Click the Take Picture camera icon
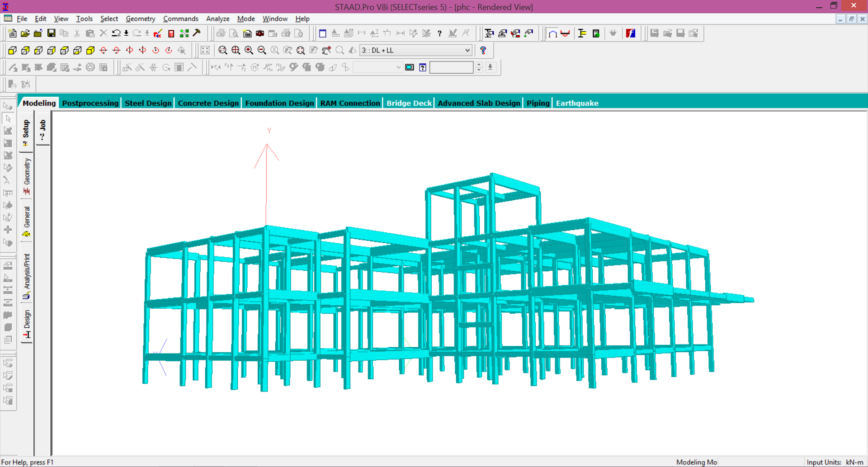Screen dimensions: 868x467 coord(260,33)
